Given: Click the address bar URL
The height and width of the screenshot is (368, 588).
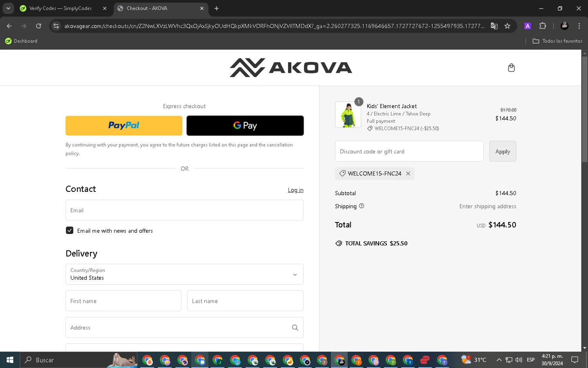Looking at the screenshot, I should point(274,26).
